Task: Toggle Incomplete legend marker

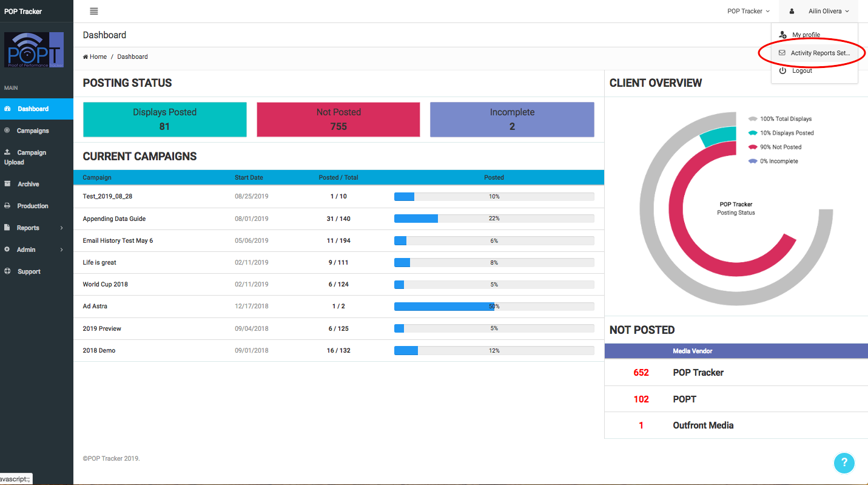Action: tap(753, 161)
